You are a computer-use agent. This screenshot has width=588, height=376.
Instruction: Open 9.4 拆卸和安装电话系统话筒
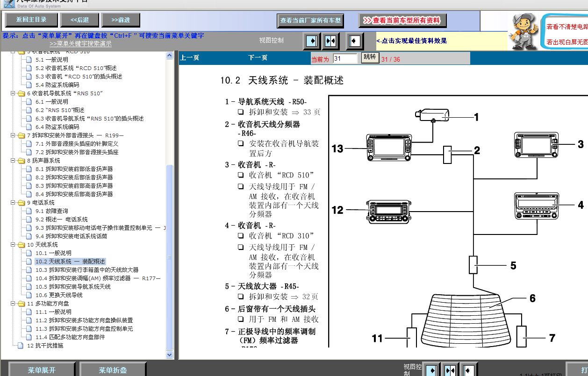tap(71, 236)
